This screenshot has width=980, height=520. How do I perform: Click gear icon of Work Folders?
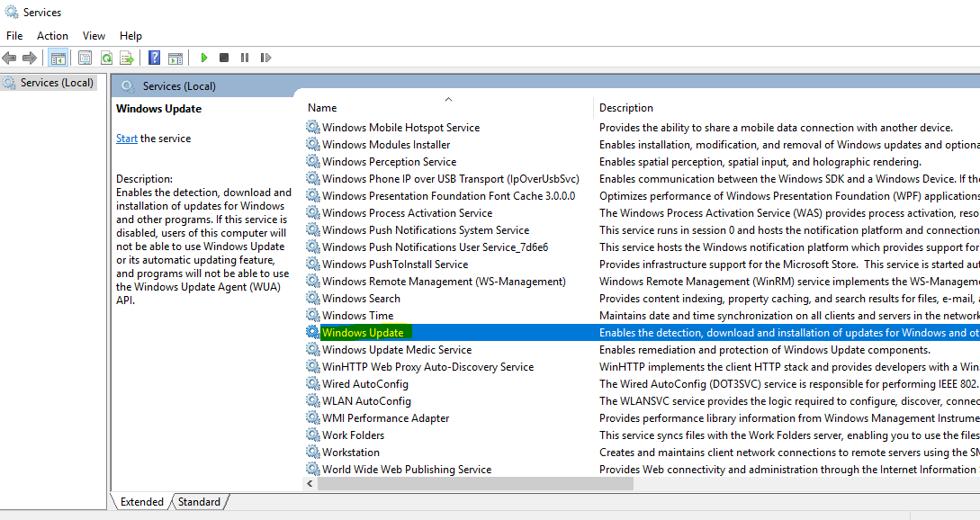pyautogui.click(x=312, y=435)
